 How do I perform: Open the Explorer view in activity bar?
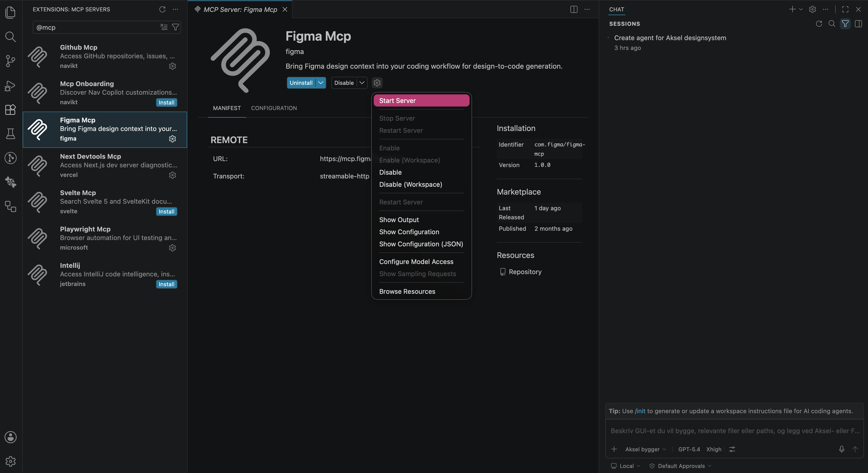pyautogui.click(x=11, y=13)
